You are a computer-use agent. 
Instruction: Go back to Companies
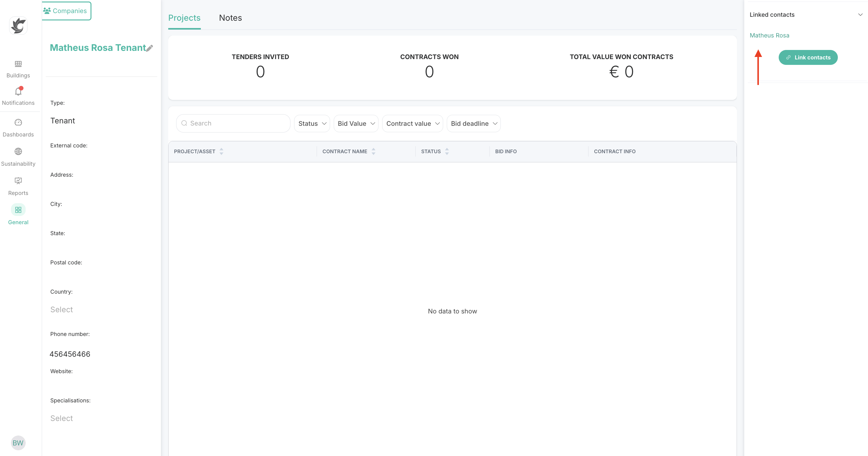[x=66, y=11]
